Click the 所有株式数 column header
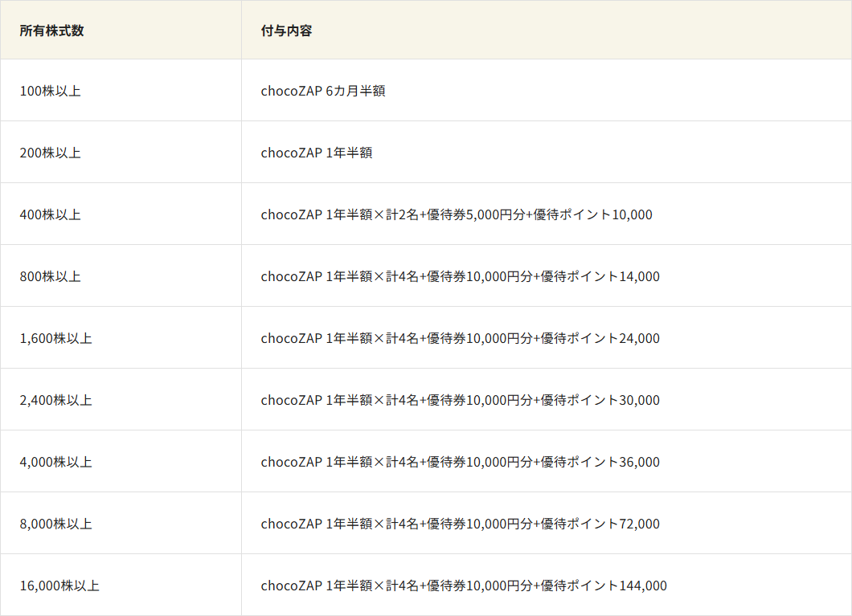The image size is (852, 616). pyautogui.click(x=51, y=31)
